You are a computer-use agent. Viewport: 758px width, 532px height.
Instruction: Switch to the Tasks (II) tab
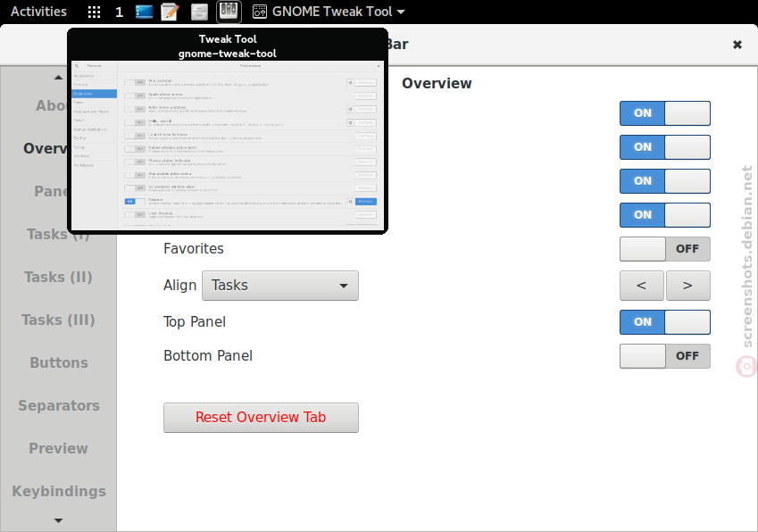coord(59,277)
